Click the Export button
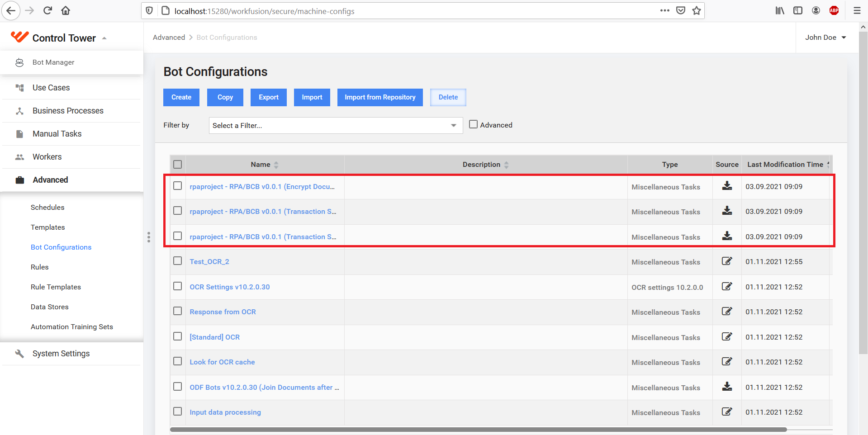868x435 pixels. [x=269, y=97]
